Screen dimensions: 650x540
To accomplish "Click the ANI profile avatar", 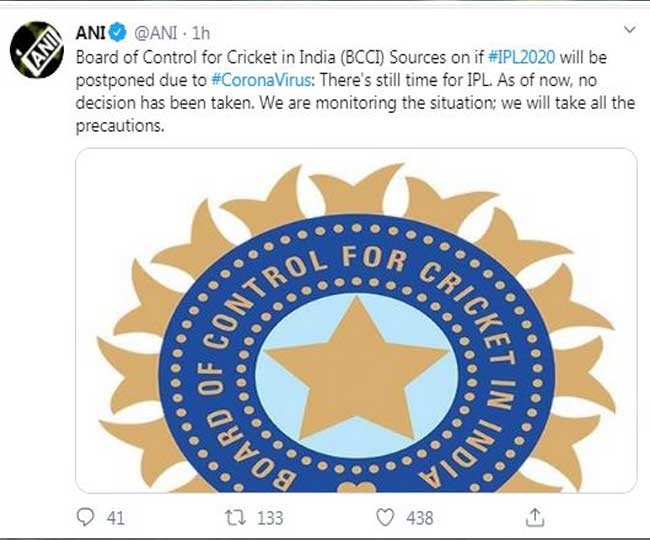I will [x=36, y=49].
